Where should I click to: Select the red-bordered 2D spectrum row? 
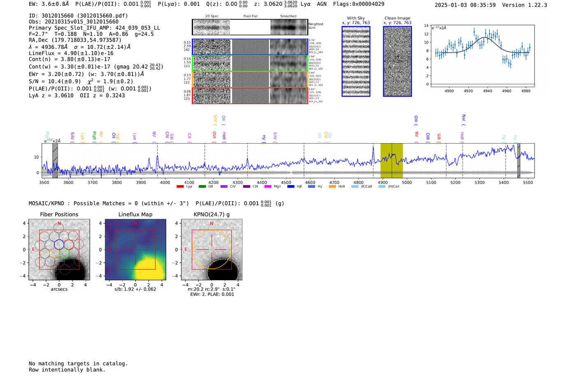point(250,95)
